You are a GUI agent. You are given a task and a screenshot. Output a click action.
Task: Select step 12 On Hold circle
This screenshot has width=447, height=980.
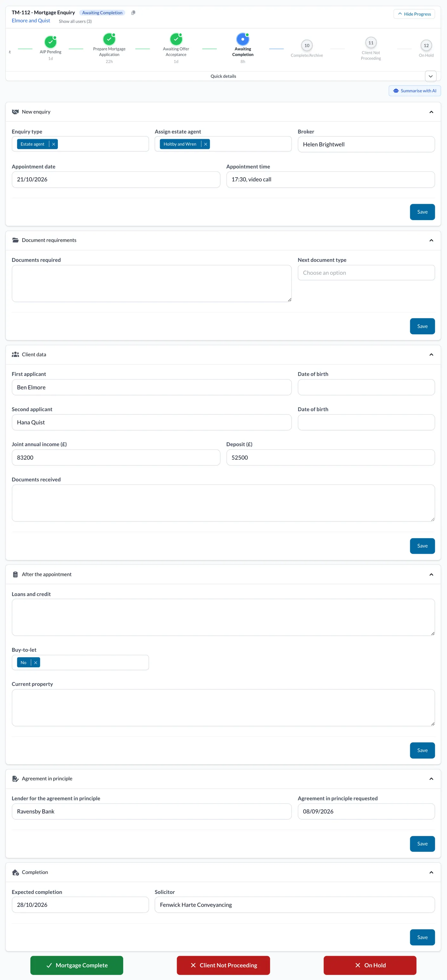pos(426,45)
